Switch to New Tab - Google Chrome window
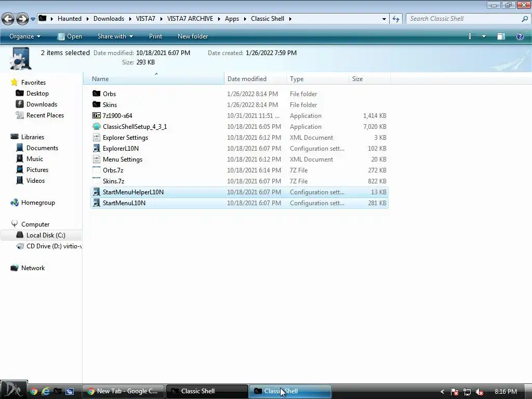532x399 pixels. (x=124, y=391)
